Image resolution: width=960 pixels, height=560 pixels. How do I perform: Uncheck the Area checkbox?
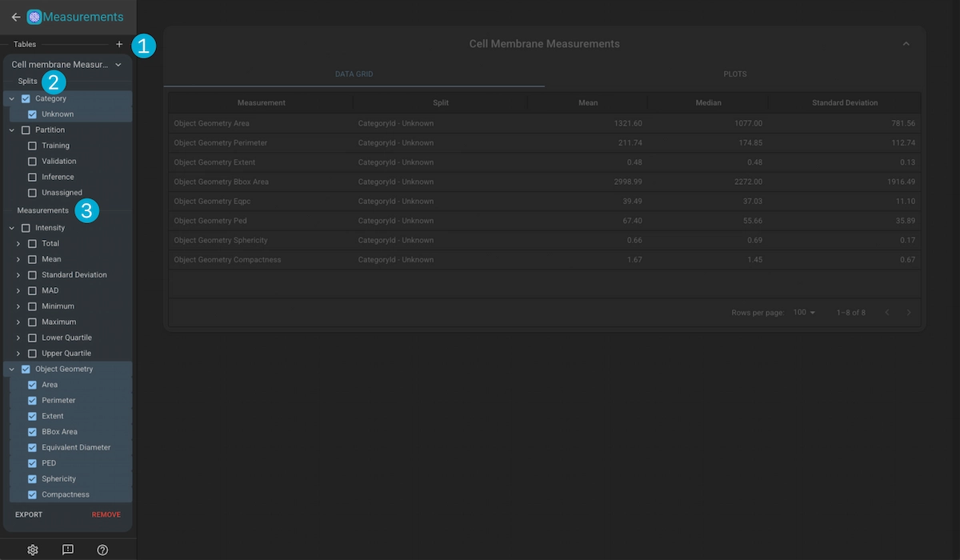tap(32, 385)
